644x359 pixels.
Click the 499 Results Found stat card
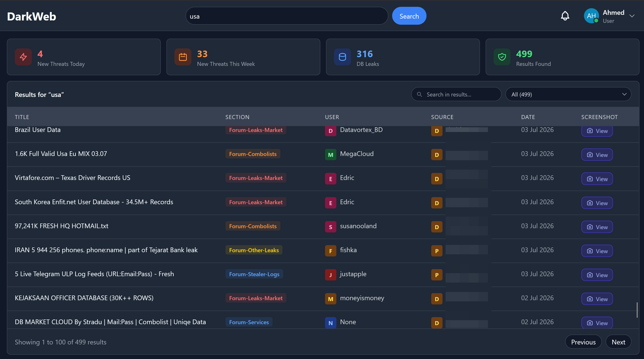pyautogui.click(x=562, y=57)
